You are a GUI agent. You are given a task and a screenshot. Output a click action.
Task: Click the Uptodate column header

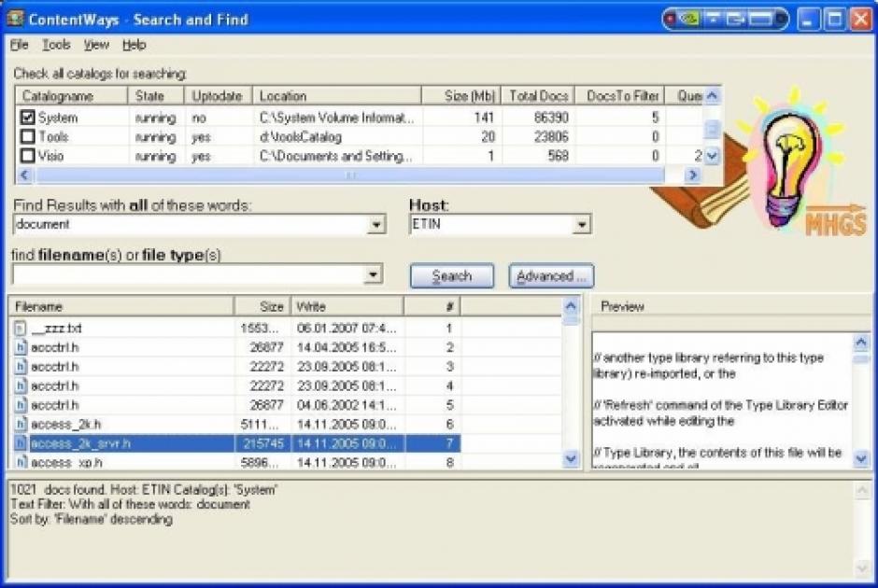(x=219, y=96)
